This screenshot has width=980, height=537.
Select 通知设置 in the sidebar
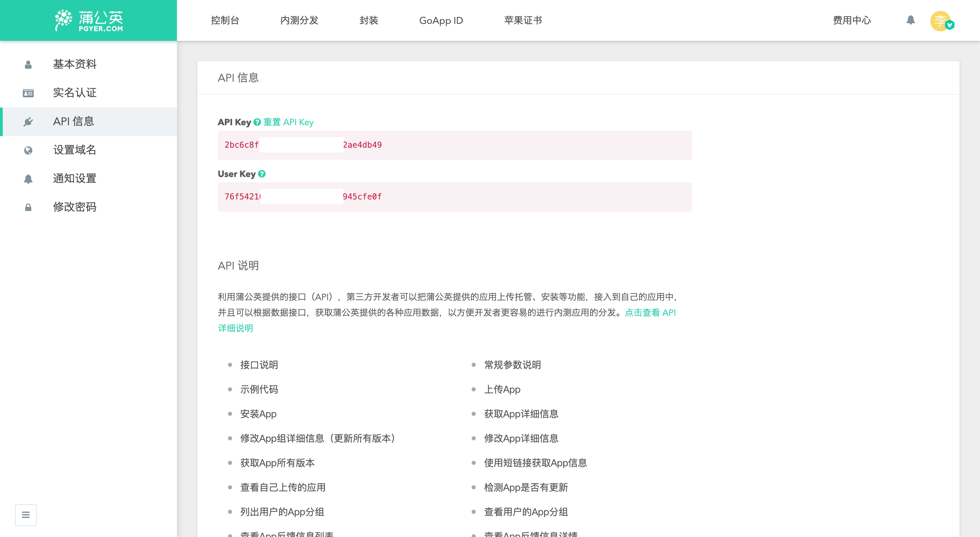[88, 179]
